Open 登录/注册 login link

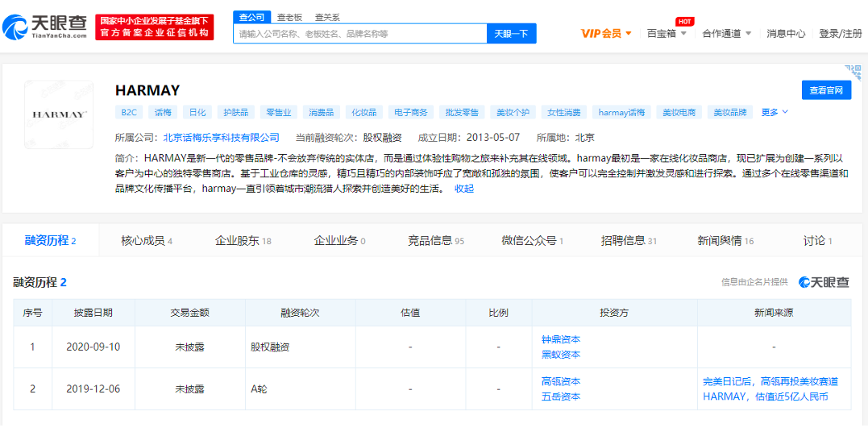[840, 34]
